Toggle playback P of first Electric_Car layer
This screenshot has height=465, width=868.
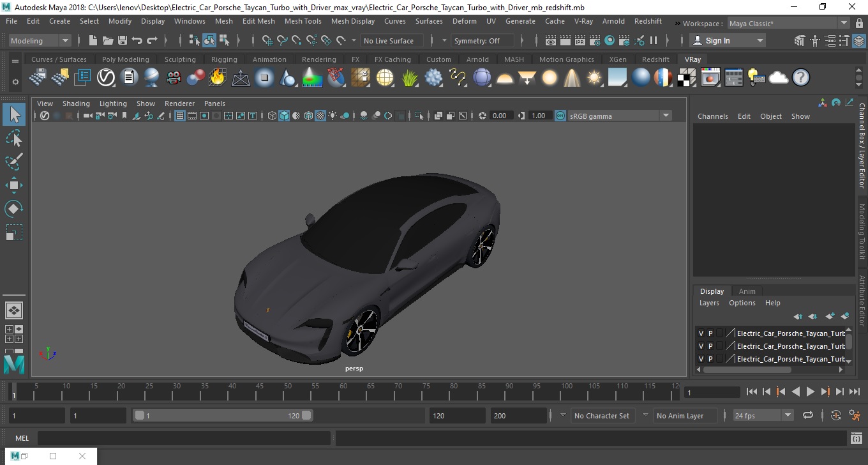tap(710, 333)
